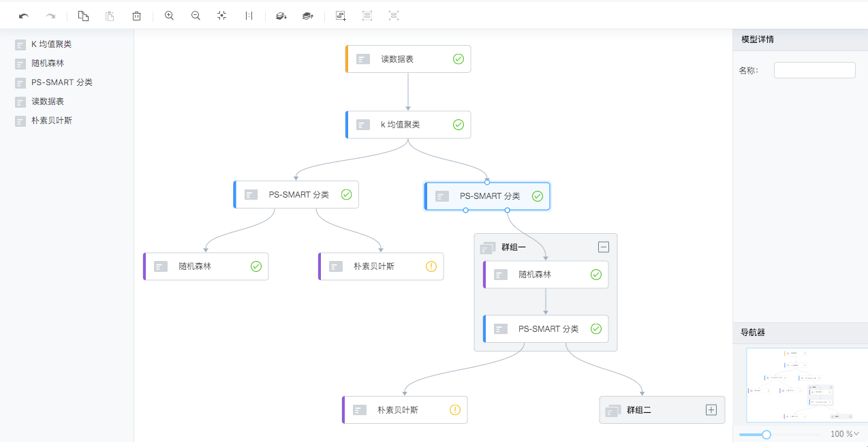868x447 pixels.
Task: Click success status icon on k 均值聚类 node
Action: tap(459, 125)
